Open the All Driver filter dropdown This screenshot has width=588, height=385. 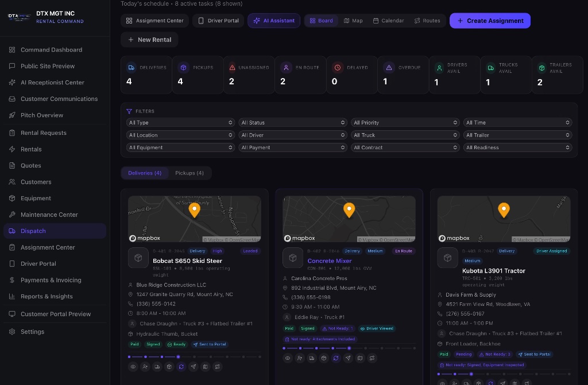coord(293,135)
